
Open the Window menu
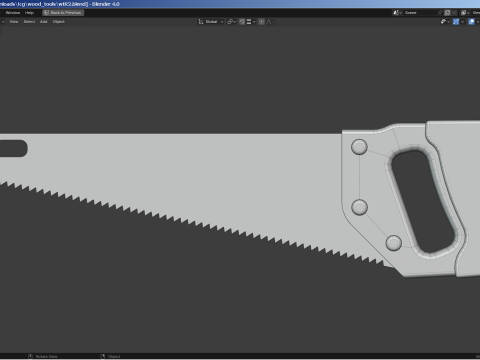(13, 13)
